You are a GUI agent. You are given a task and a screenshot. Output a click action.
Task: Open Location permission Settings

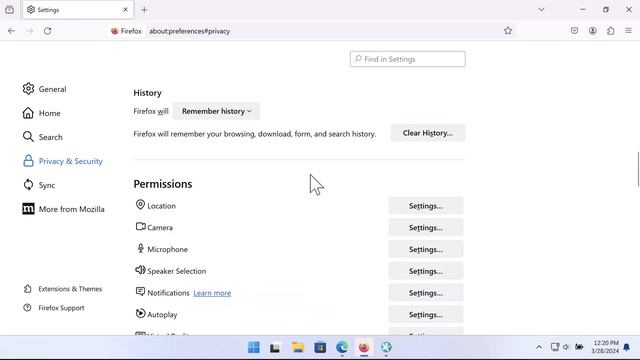(x=426, y=206)
